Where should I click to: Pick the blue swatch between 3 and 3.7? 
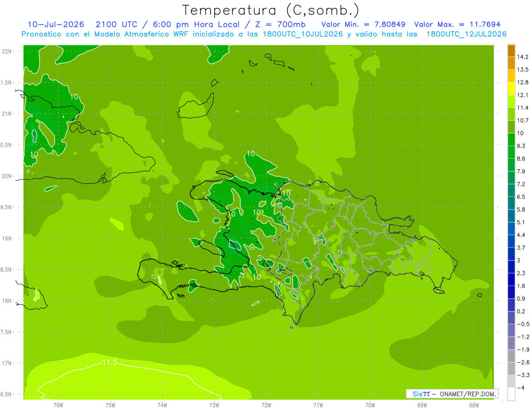pyautogui.click(x=511, y=254)
